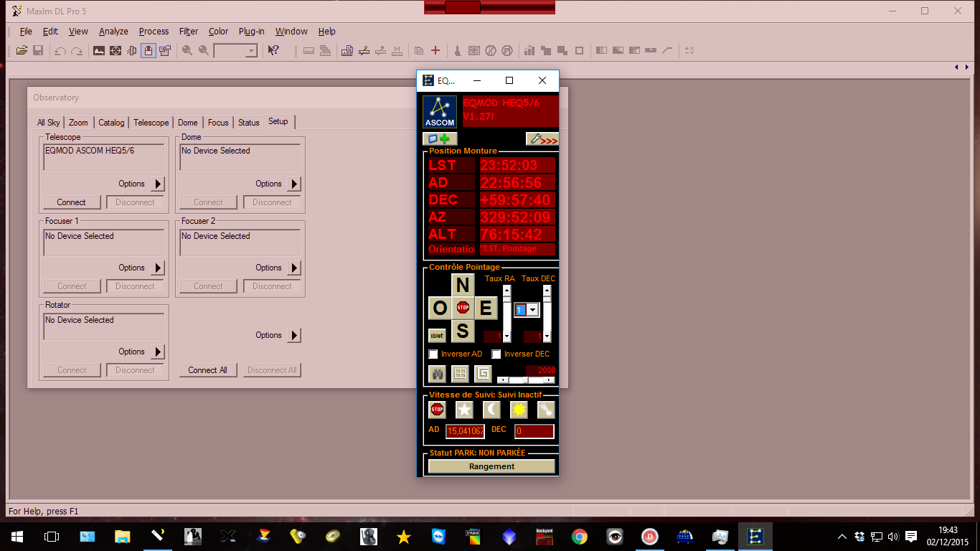980x551 pixels.
Task: Click the red plus icon in MaxIm toolbar
Action: [x=435, y=50]
